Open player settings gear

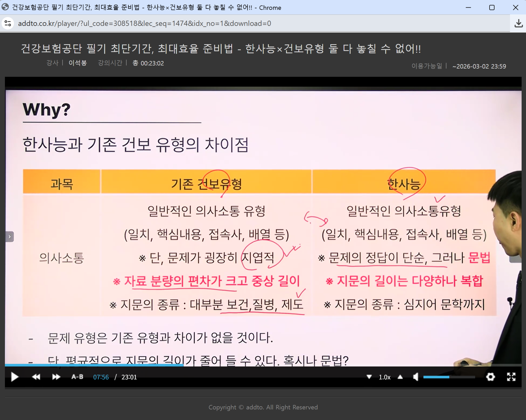point(490,377)
